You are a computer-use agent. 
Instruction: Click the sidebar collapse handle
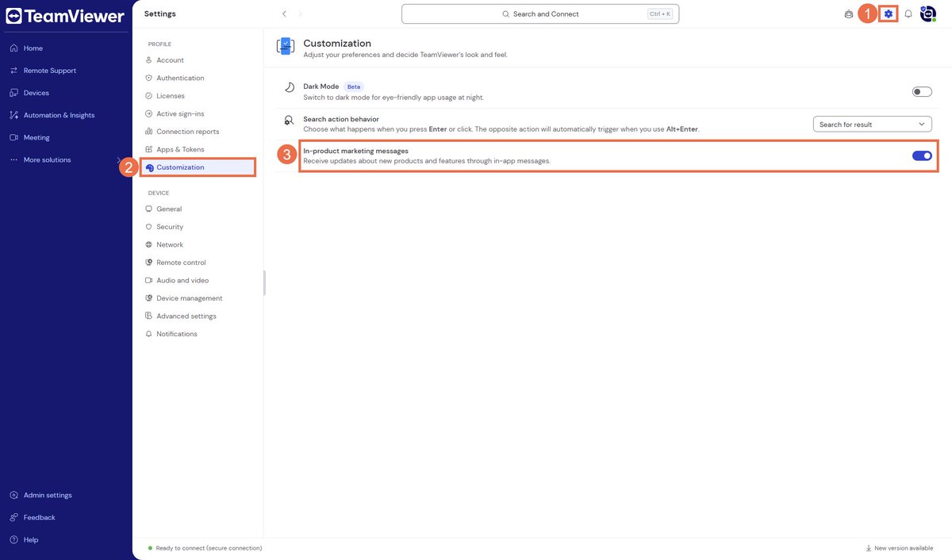click(x=264, y=283)
